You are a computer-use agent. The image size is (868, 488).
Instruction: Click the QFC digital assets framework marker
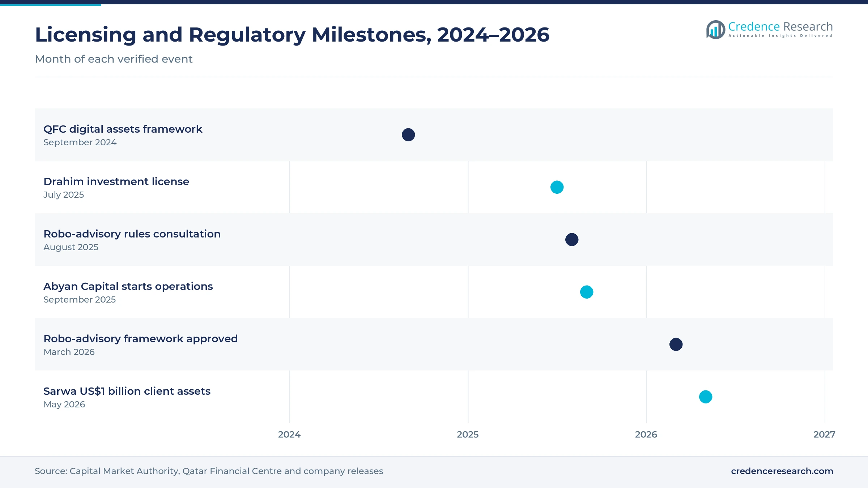[408, 135]
